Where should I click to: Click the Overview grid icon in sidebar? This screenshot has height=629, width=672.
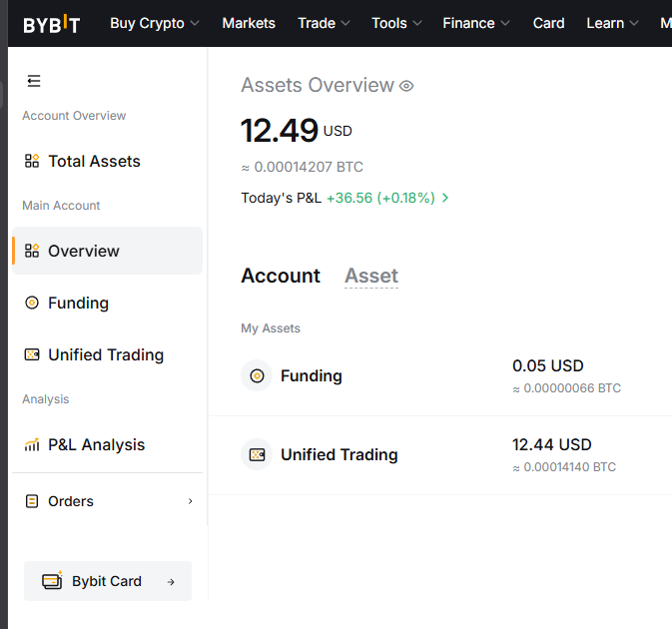32,251
